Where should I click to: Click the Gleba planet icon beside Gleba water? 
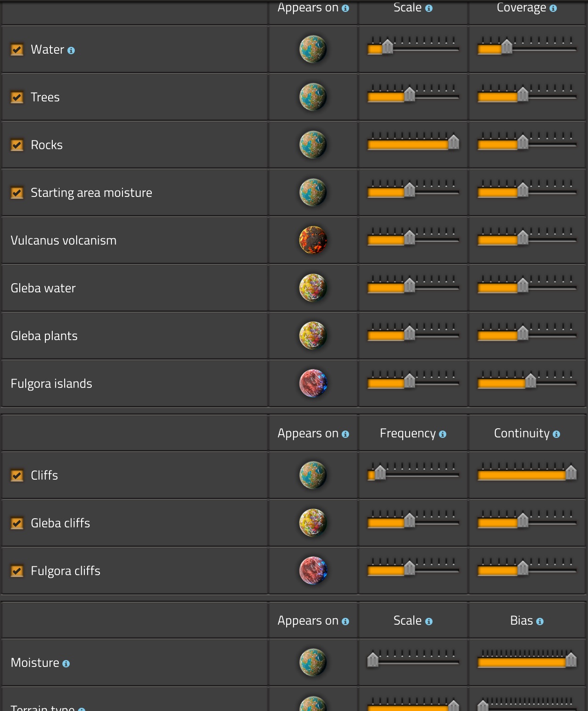(x=313, y=288)
